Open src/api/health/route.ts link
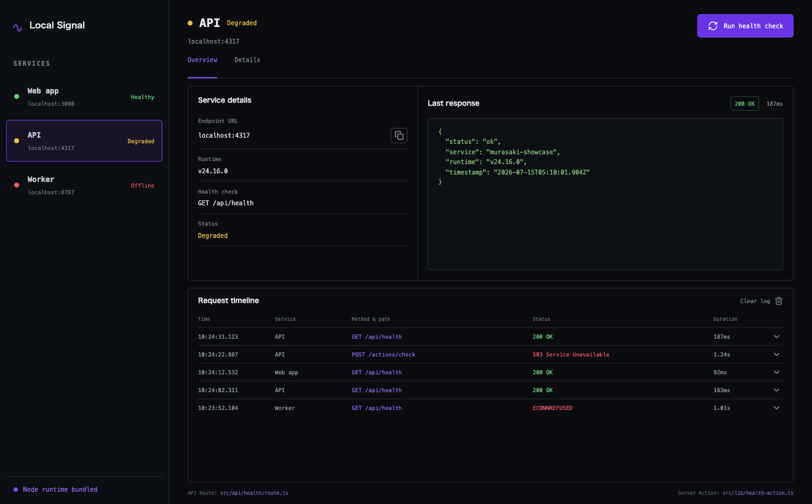Viewport: 812px width, 504px height. click(254, 494)
